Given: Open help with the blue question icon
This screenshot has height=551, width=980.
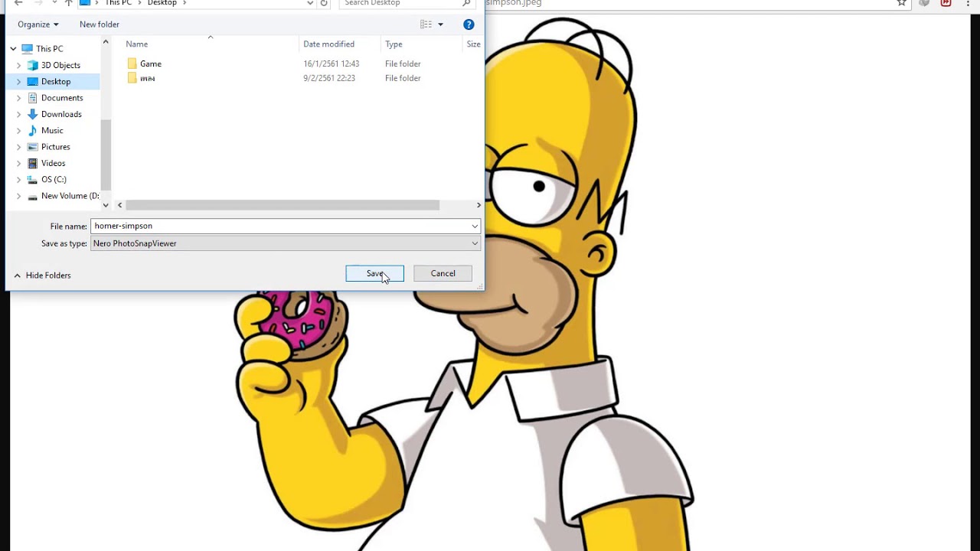Looking at the screenshot, I should pos(469,24).
